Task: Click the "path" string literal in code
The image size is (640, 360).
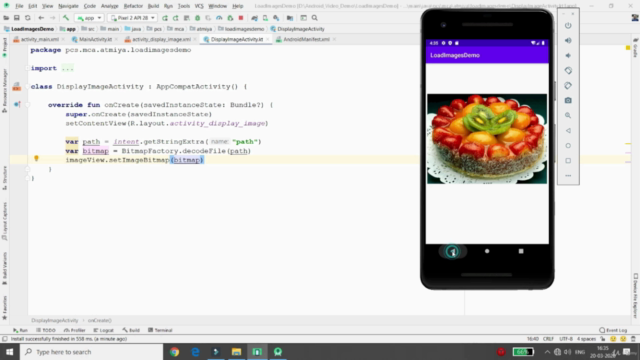Action: tap(244, 142)
